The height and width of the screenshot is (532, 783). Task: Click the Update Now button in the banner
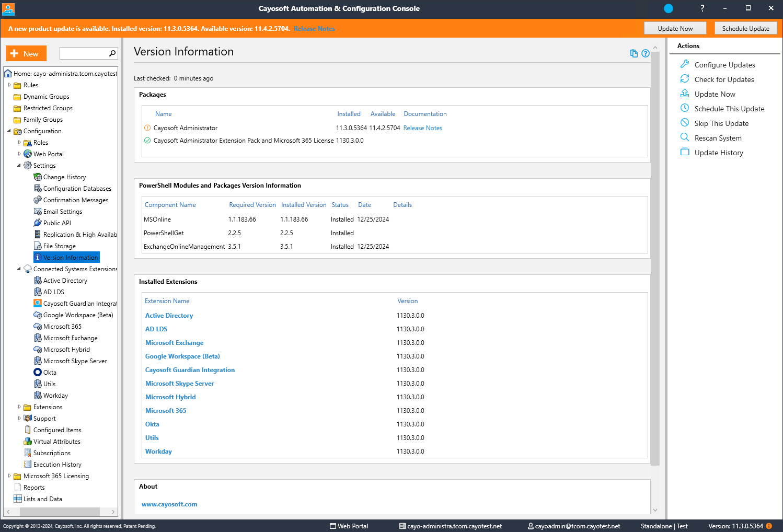tap(675, 28)
